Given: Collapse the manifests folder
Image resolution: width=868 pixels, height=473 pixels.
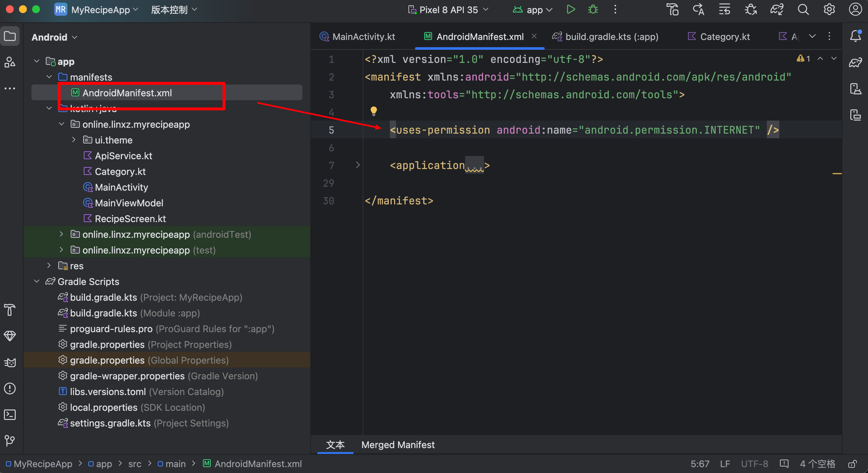Looking at the screenshot, I should pyautogui.click(x=49, y=77).
